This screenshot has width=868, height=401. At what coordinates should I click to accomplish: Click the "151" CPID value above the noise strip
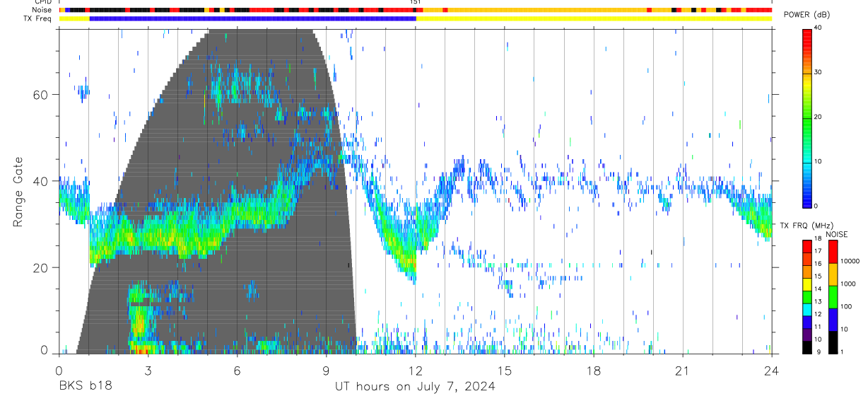[x=416, y=3]
